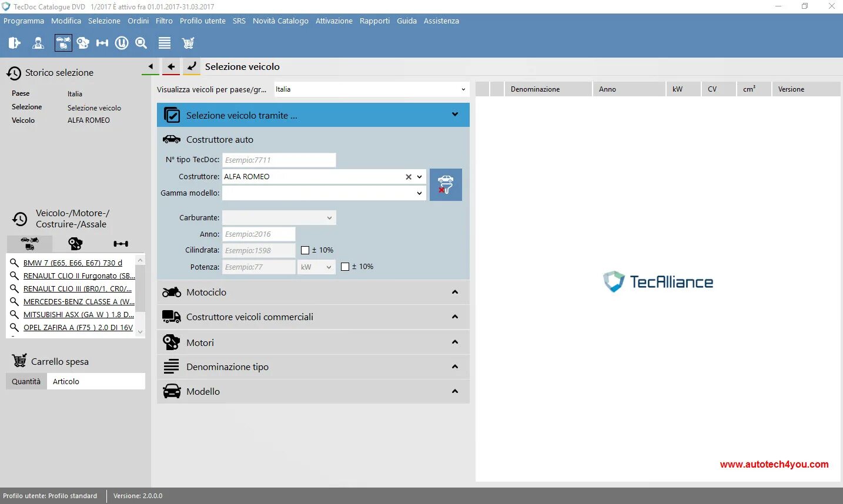The image size is (843, 504).
Task: Switch to axle history tab icon
Action: (121, 243)
